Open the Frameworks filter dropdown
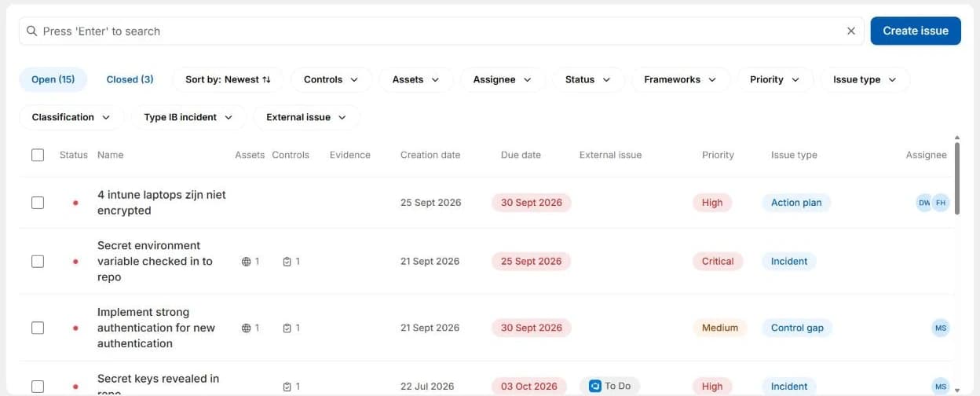980x396 pixels. click(681, 79)
